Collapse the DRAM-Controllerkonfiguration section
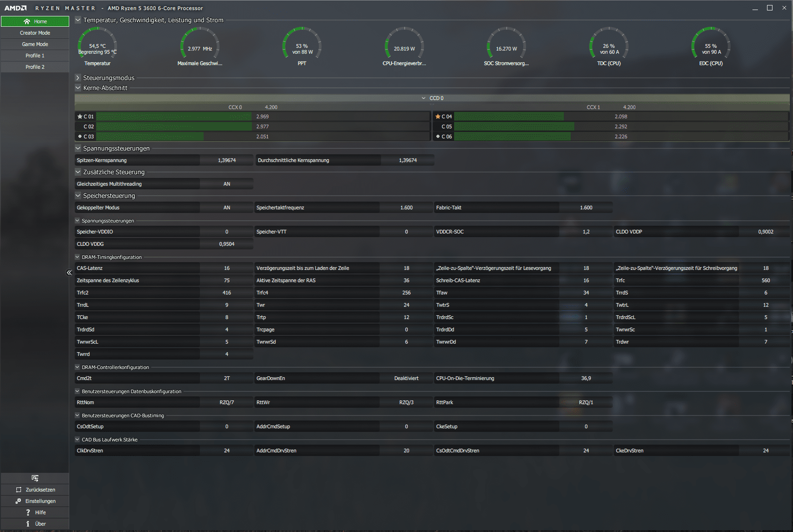 pyautogui.click(x=77, y=367)
